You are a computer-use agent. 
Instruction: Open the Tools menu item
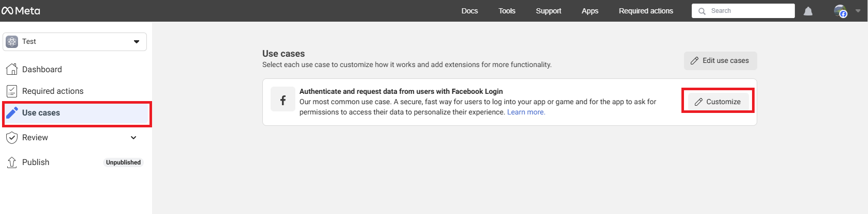coord(507,11)
